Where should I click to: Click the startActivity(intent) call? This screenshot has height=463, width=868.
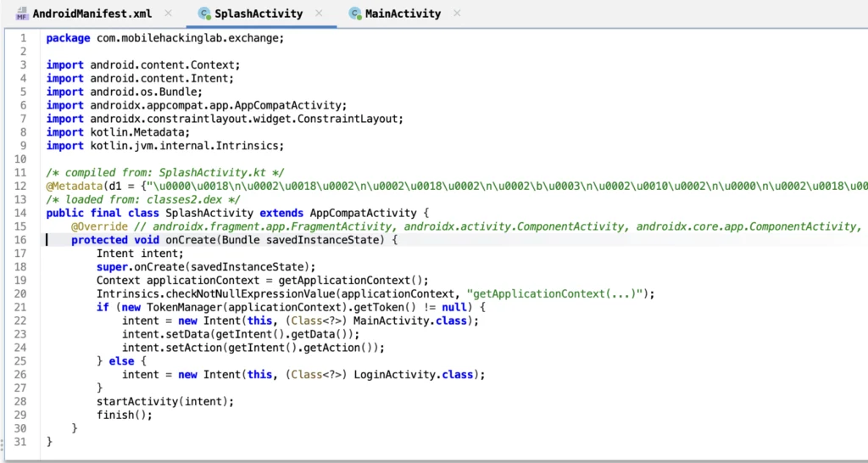coord(165,402)
